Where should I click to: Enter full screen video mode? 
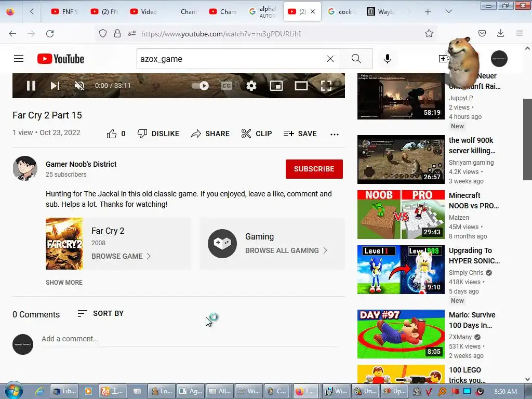pos(326,86)
